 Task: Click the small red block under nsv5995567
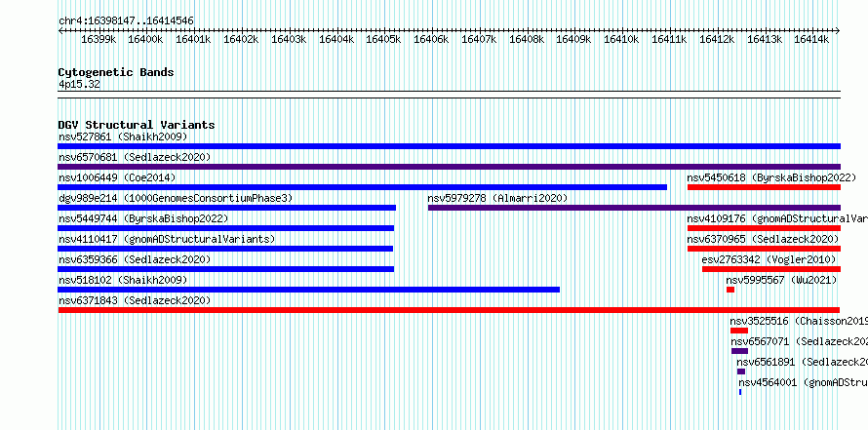730,290
